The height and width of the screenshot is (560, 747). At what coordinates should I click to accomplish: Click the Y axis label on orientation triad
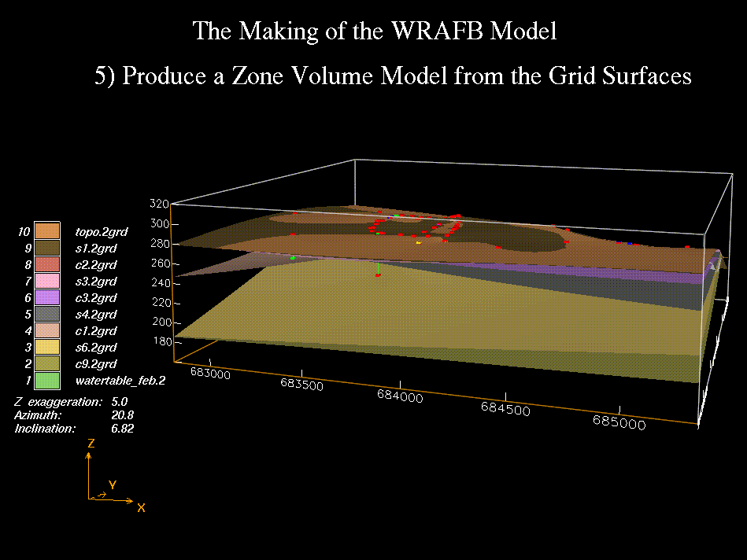113,485
